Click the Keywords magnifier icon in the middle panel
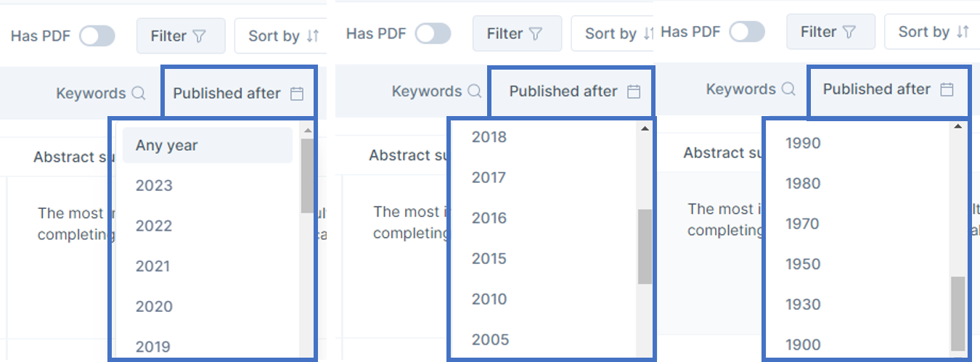The image size is (980, 362). pyautogui.click(x=475, y=91)
